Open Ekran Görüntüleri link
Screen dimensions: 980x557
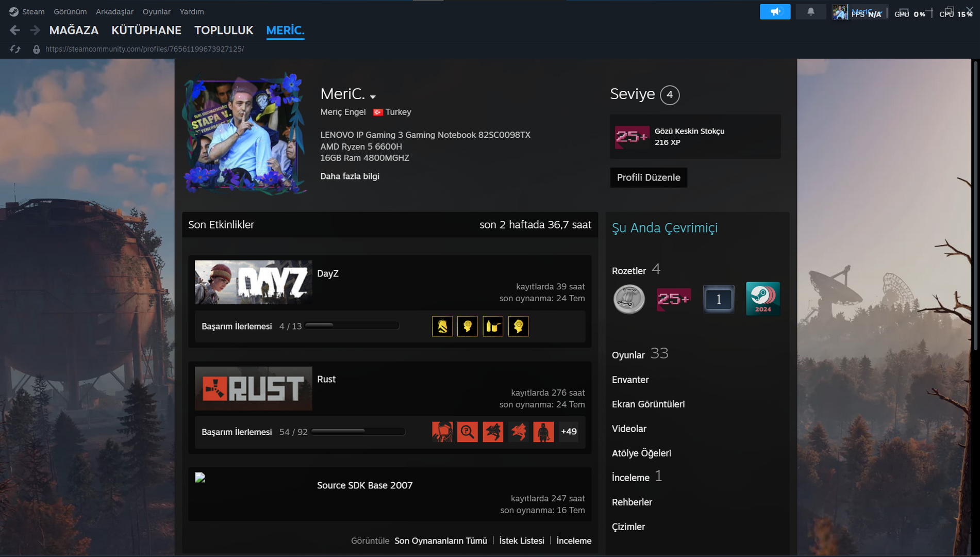[x=648, y=404]
